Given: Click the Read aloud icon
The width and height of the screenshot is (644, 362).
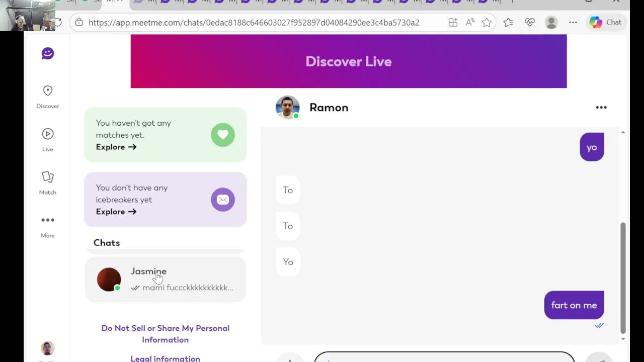Looking at the screenshot, I should click(470, 23).
